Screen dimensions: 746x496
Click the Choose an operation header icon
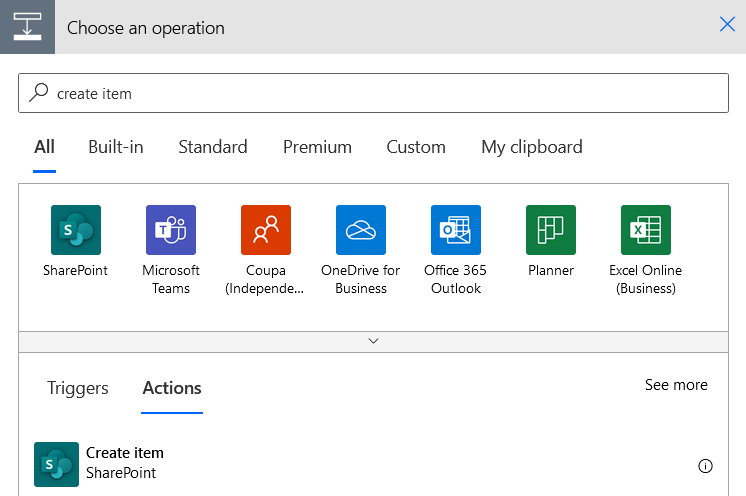click(x=27, y=27)
